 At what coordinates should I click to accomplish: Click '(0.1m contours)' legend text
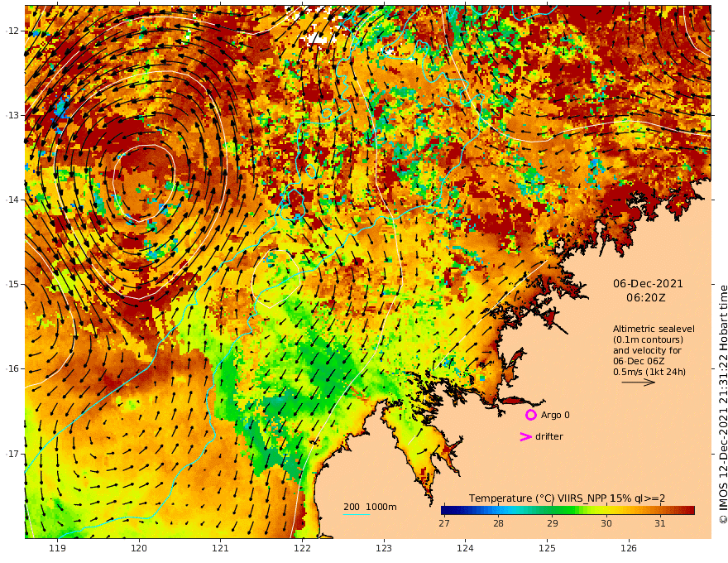(x=648, y=339)
